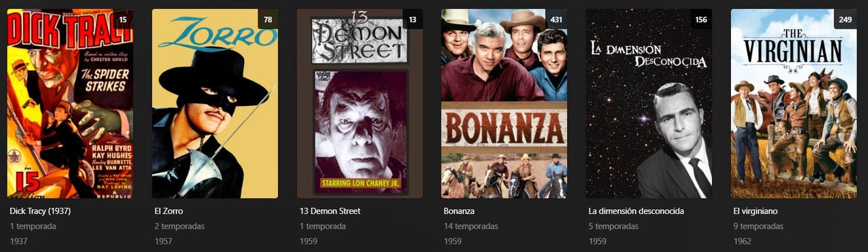Click the 156 badge on La dimensión
The image size is (868, 252).
[701, 19]
